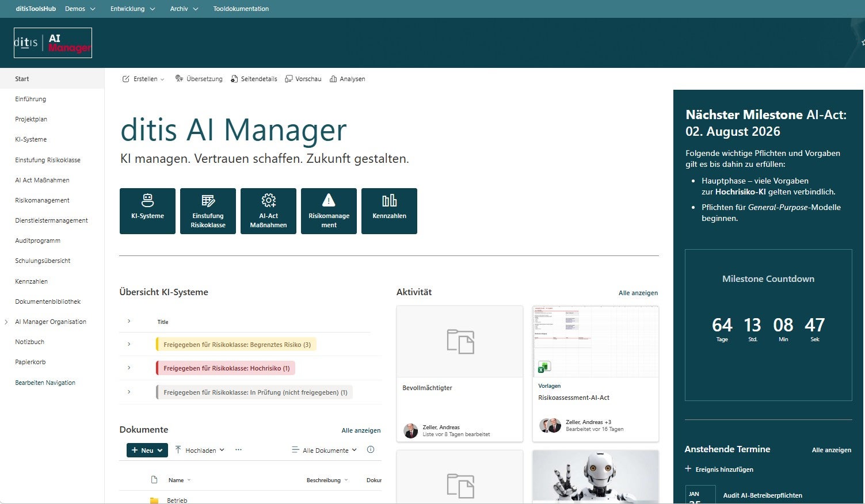Open the Kennzahlen chart tile

pyautogui.click(x=389, y=211)
